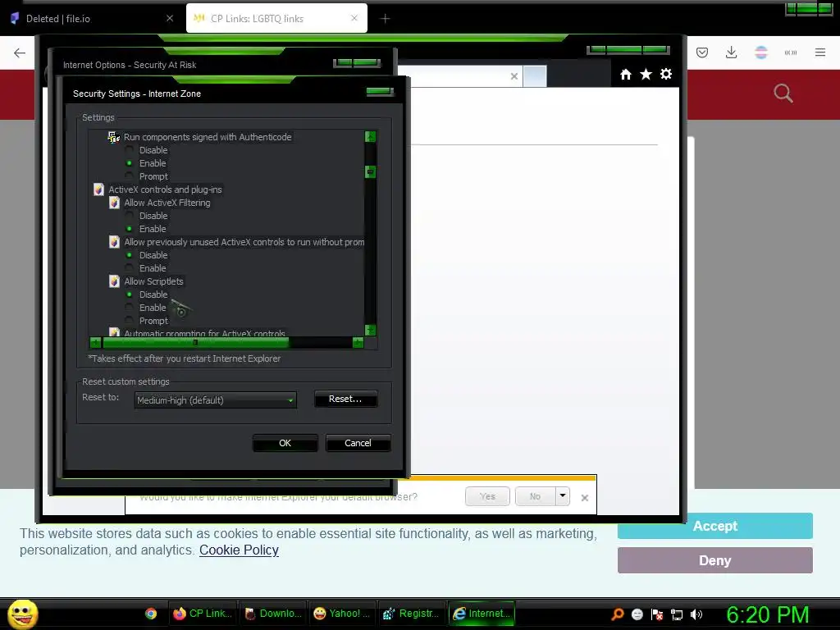Click settings list scroll up arrow
The width and height of the screenshot is (840, 630).
[x=370, y=137]
